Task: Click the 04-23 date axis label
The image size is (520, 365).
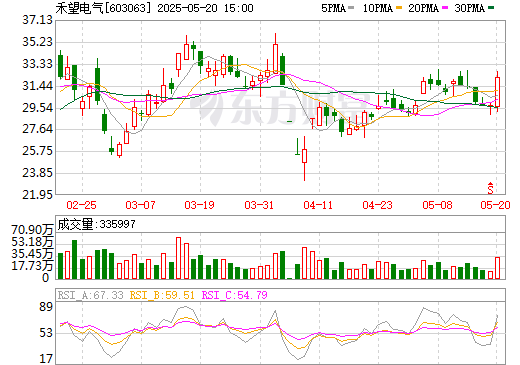Action: [x=377, y=205]
